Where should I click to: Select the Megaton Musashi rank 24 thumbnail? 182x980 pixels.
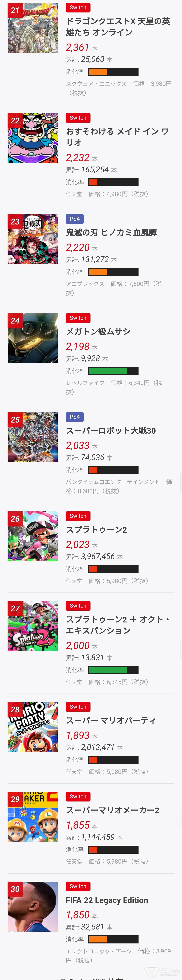pyautogui.click(x=33, y=338)
